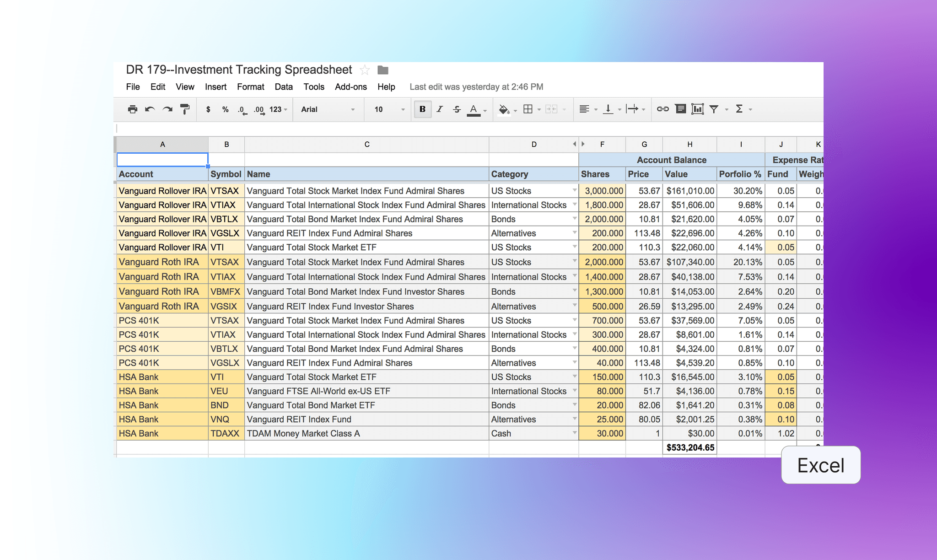Screen dimensions: 937x560
Task: Click the insert chart icon
Action: click(x=697, y=109)
